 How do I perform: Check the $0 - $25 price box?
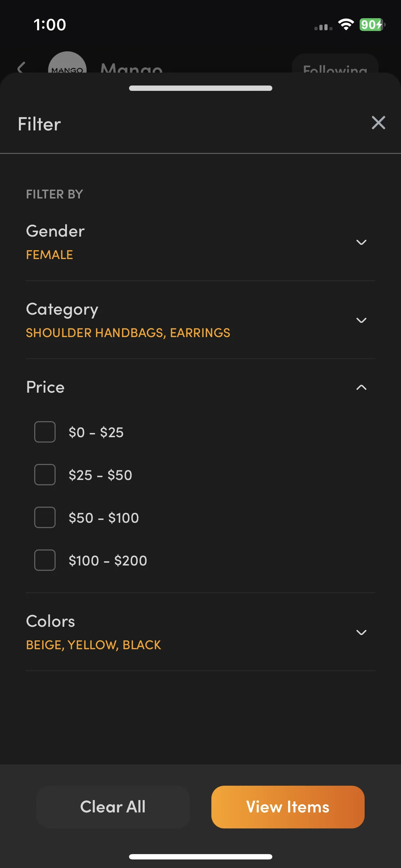point(45,432)
